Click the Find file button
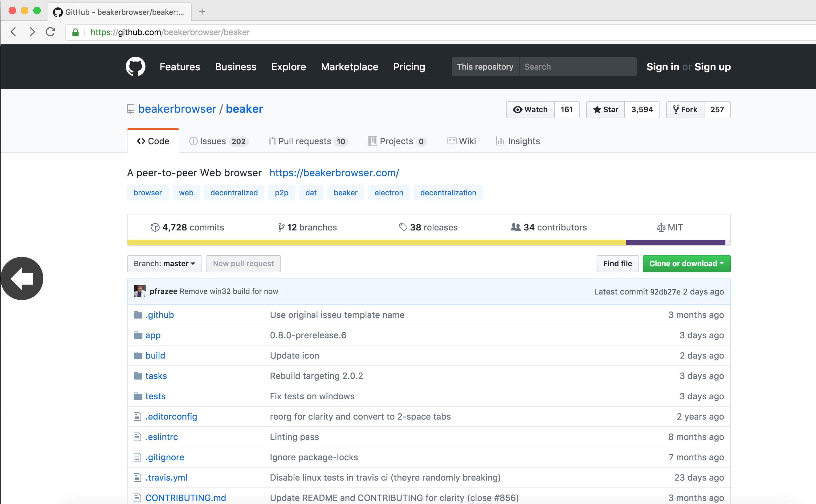 [617, 264]
